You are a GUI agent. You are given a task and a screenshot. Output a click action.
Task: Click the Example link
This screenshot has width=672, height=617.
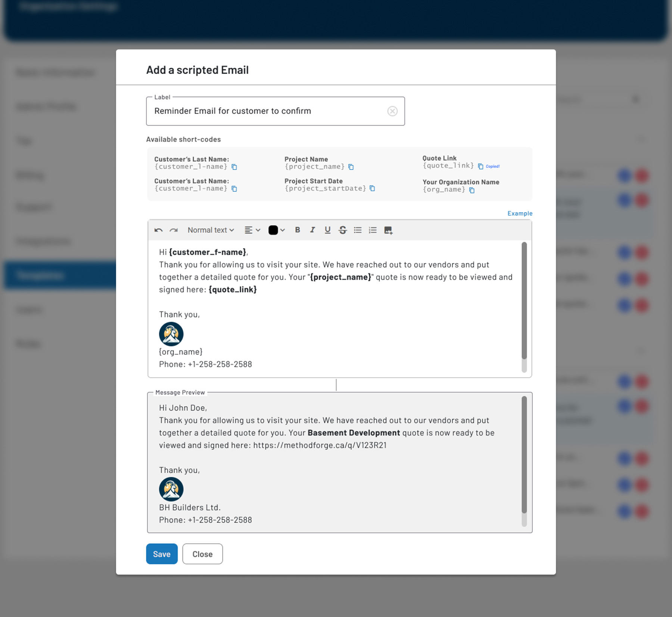tap(520, 213)
